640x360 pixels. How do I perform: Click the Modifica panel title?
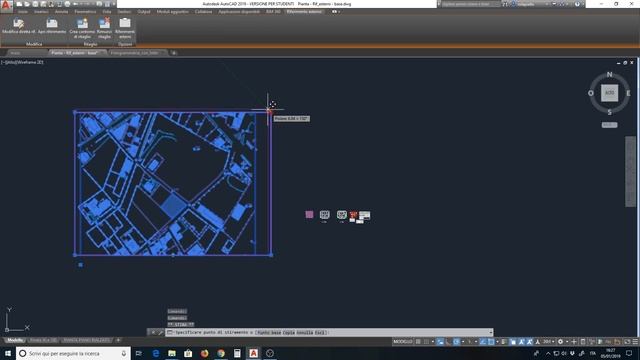tap(34, 44)
